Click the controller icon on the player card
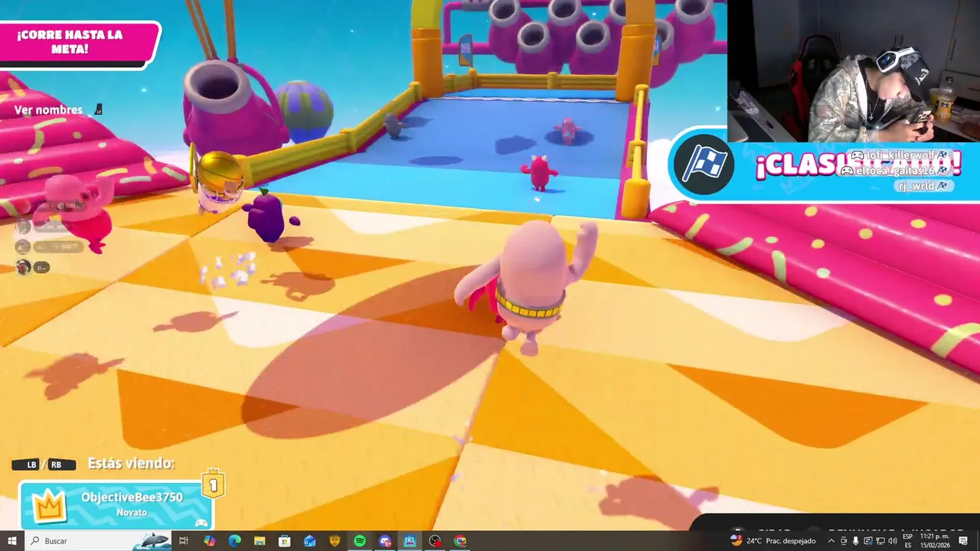The image size is (980, 551). 201,523
